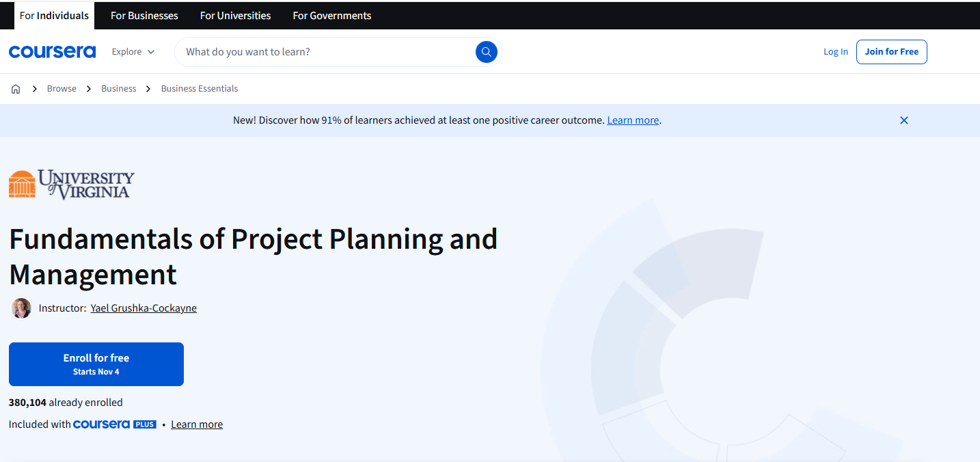Dismiss the career outcome announcement banner

tap(903, 120)
